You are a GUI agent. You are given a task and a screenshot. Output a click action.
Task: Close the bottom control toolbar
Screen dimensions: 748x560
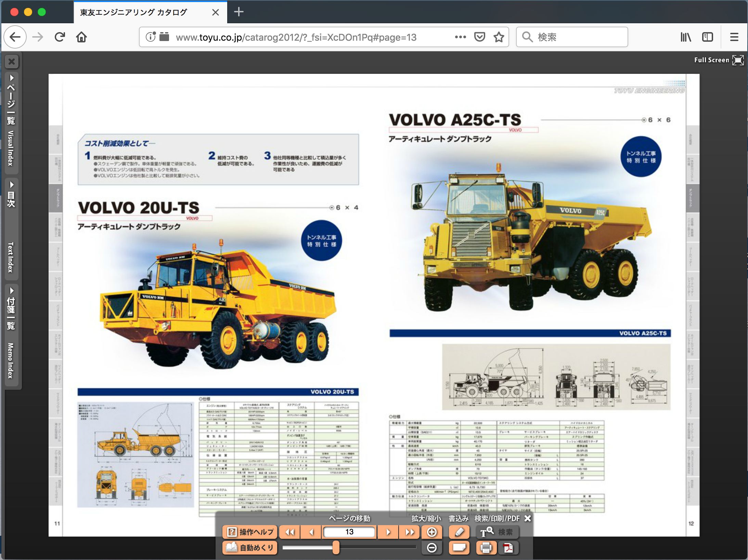point(528,518)
